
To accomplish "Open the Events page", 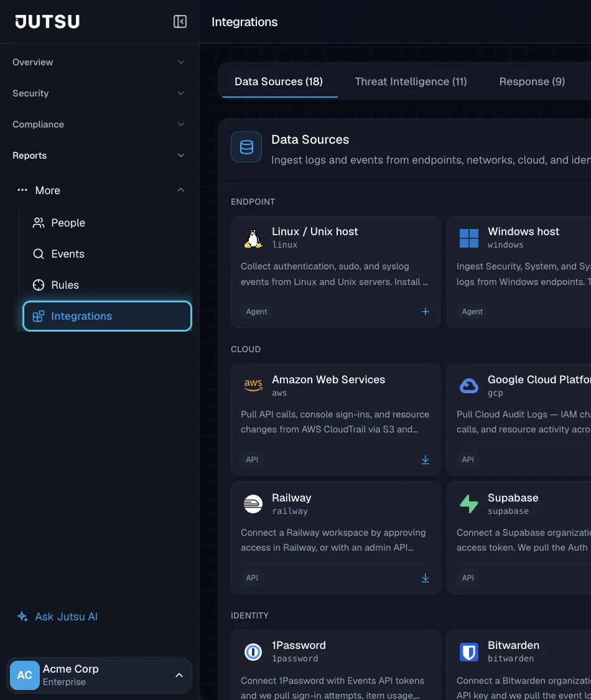I will coord(107,254).
